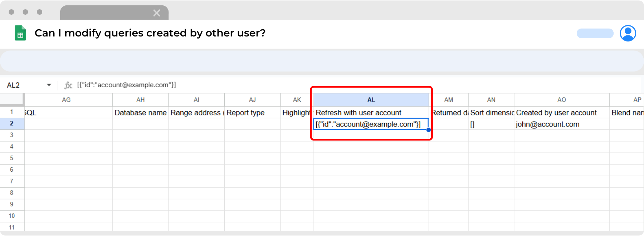Image resolution: width=644 pixels, height=236 pixels.
Task: Click the 'Database name' cell
Action: click(x=141, y=113)
